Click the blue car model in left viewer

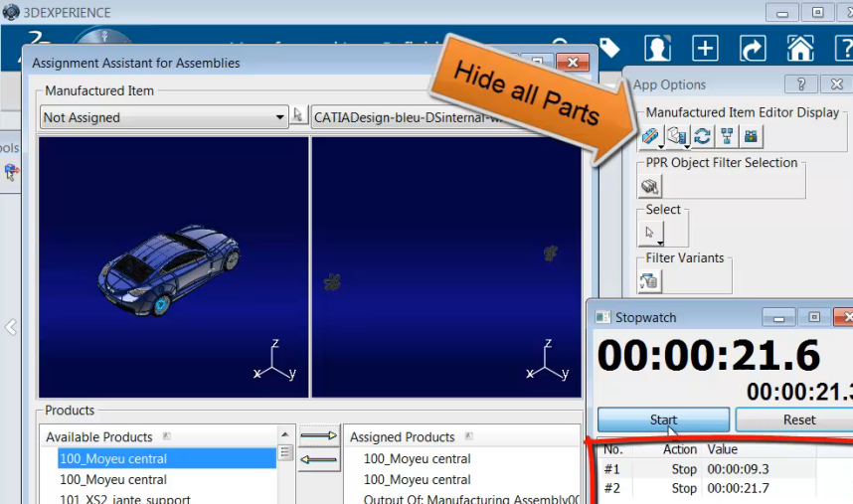(x=169, y=270)
